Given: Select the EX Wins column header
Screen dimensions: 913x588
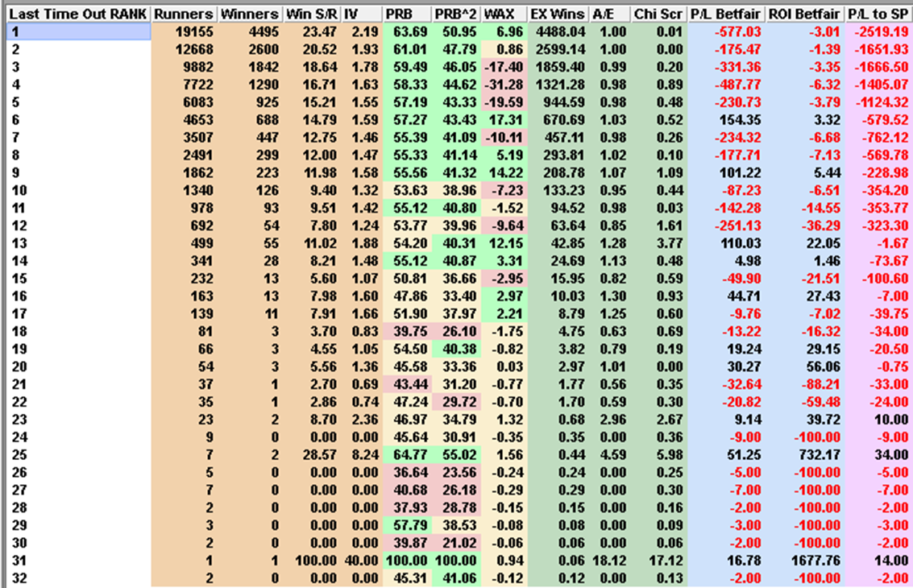Looking at the screenshot, I should click(x=558, y=14).
